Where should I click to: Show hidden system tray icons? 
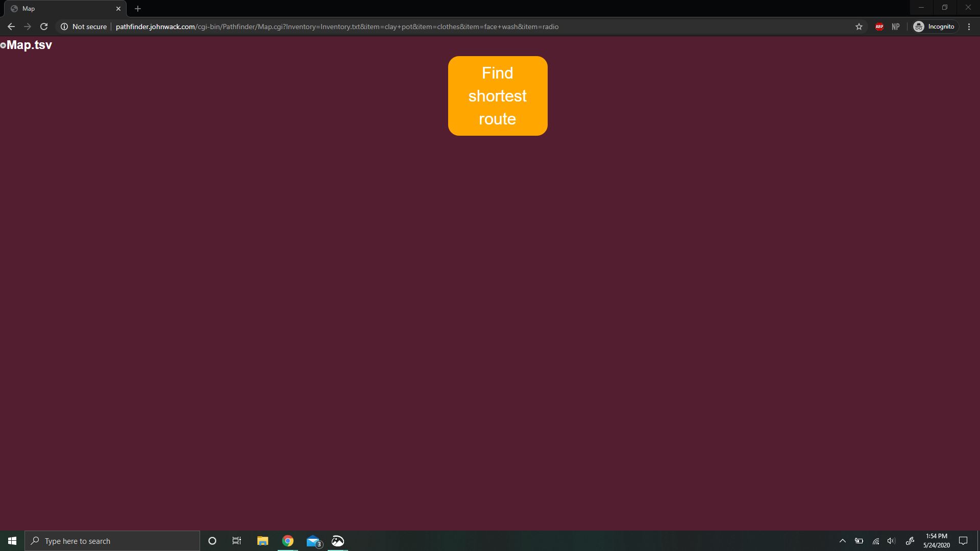click(x=843, y=541)
